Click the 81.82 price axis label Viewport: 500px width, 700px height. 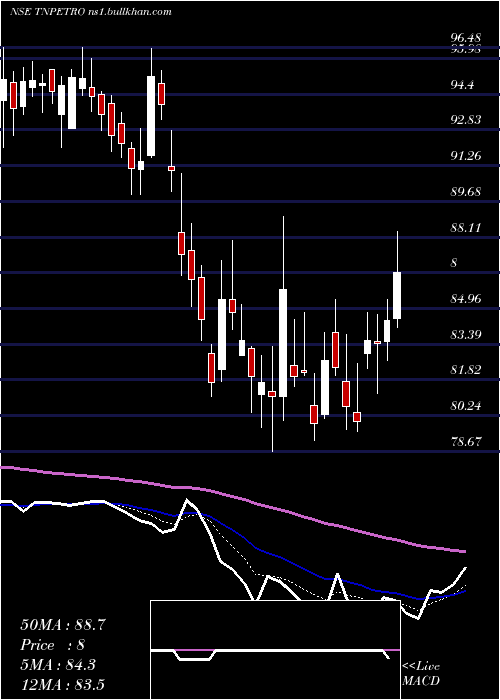point(466,370)
